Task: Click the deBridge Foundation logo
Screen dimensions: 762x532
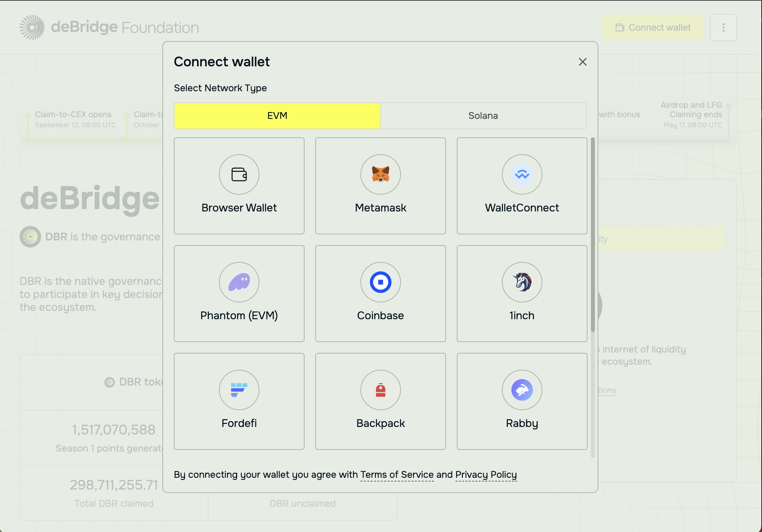Action: 109,27
